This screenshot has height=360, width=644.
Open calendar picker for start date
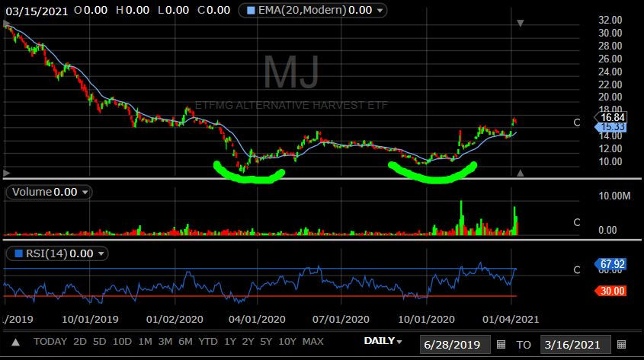pyautogui.click(x=501, y=345)
